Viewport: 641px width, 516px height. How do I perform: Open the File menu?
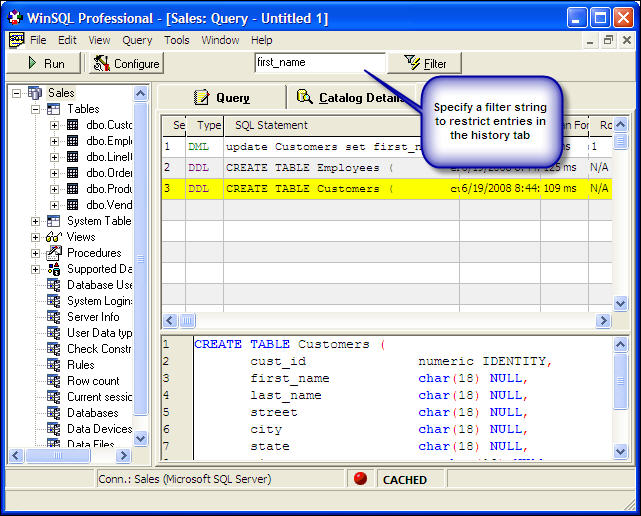point(38,40)
